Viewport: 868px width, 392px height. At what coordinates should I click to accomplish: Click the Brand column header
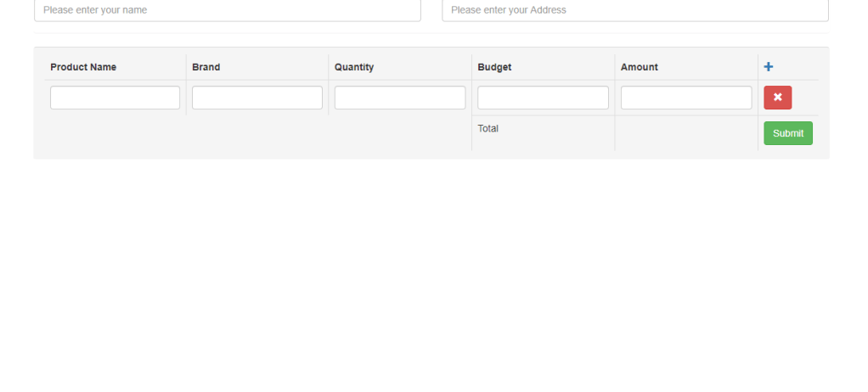coord(206,67)
